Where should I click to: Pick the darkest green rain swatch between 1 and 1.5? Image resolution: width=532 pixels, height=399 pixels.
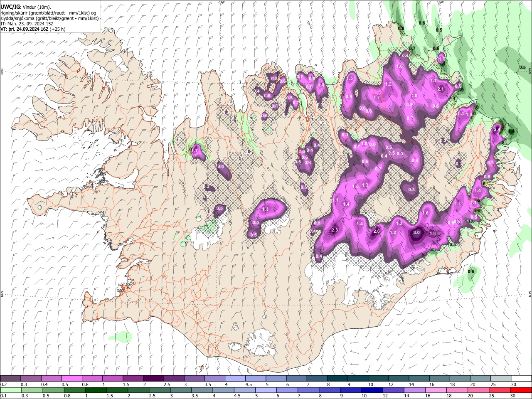coord(95,390)
